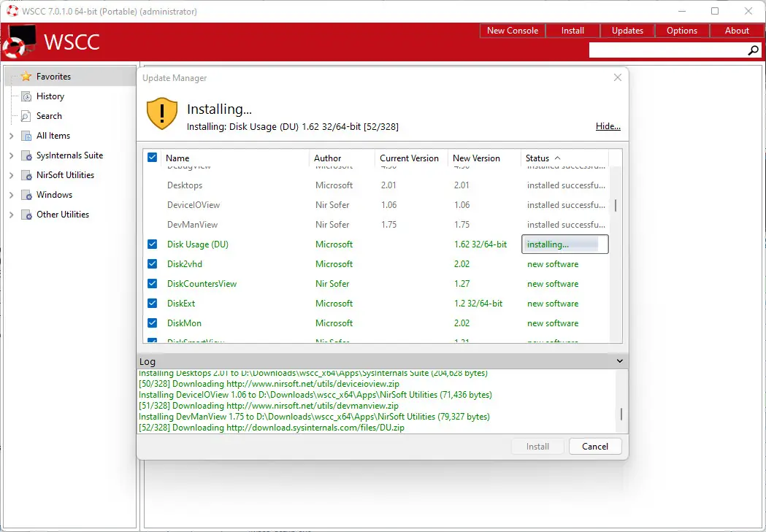Open the New Console menu
The image size is (766, 532).
pyautogui.click(x=513, y=30)
